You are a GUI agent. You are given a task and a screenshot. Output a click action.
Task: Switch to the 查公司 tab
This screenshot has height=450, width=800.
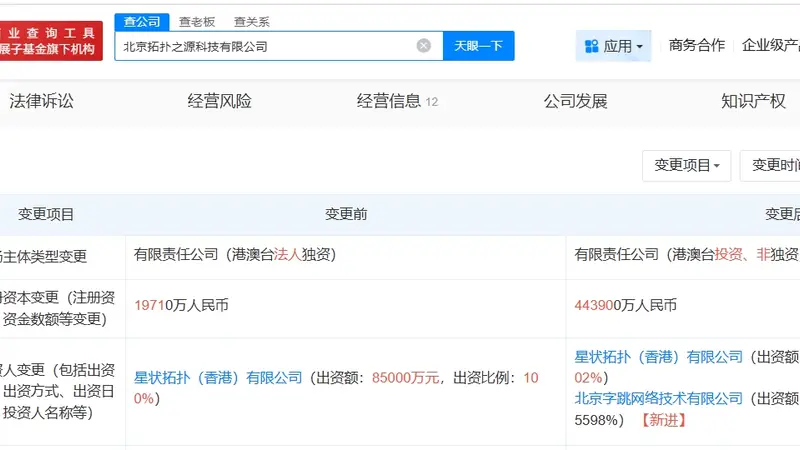[x=142, y=22]
